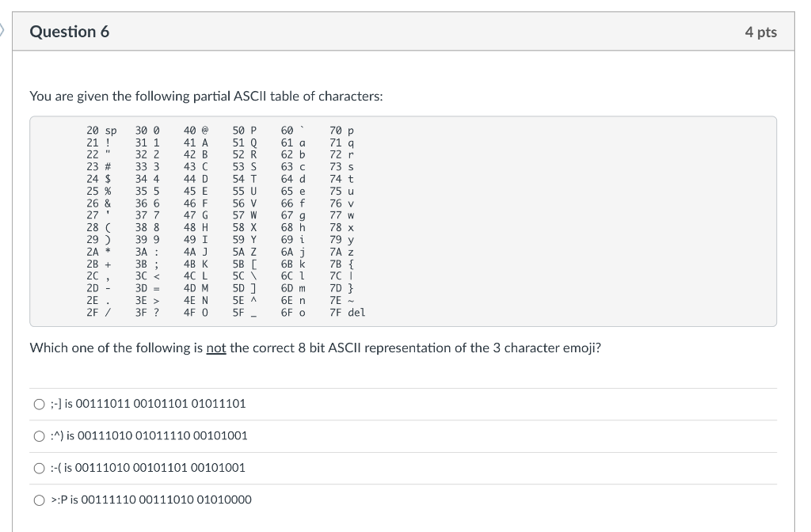
Task: Click the gray question header bar
Action: click(396, 31)
